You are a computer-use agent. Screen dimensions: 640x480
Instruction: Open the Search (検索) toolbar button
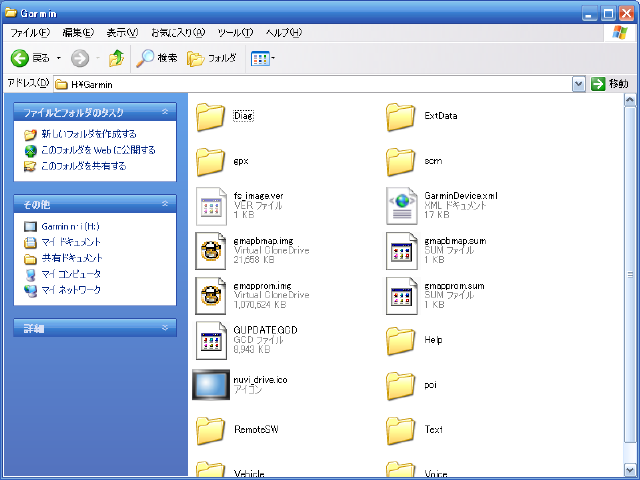(x=157, y=58)
